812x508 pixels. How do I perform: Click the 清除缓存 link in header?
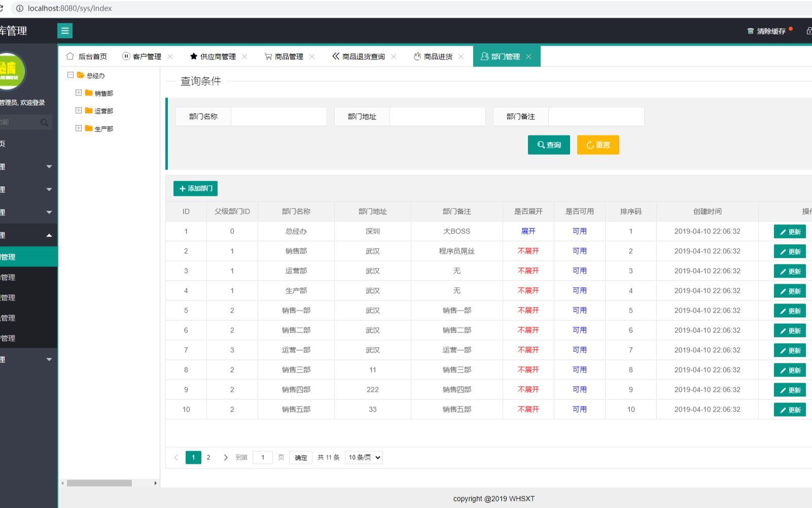(771, 31)
